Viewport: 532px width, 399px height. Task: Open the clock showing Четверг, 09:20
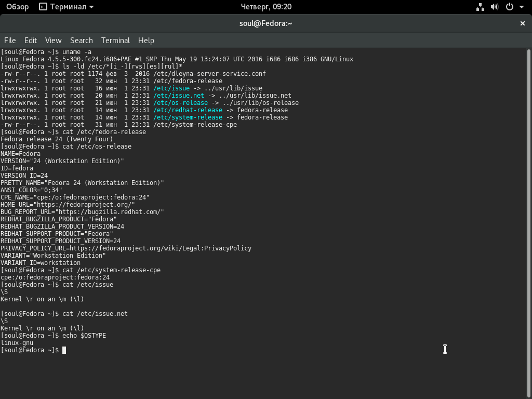266,7
